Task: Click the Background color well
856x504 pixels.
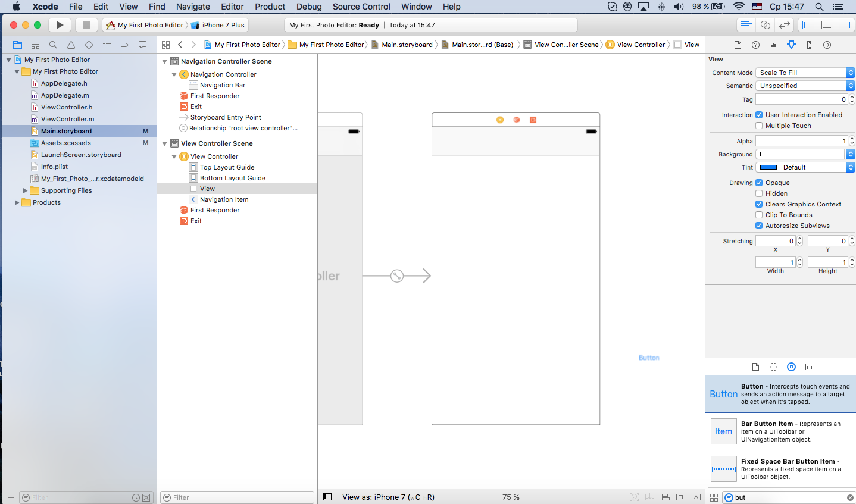Action: point(801,154)
